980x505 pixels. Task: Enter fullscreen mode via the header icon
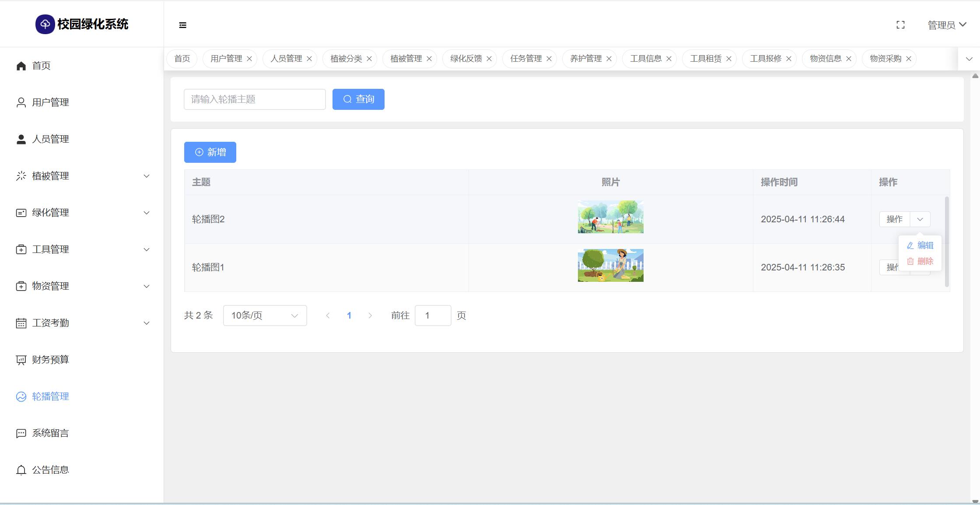click(x=900, y=25)
